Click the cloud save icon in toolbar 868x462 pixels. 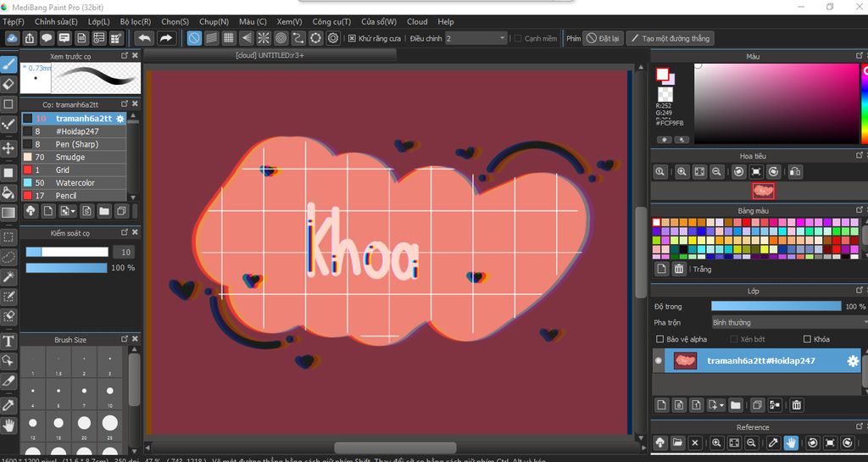pos(12,38)
